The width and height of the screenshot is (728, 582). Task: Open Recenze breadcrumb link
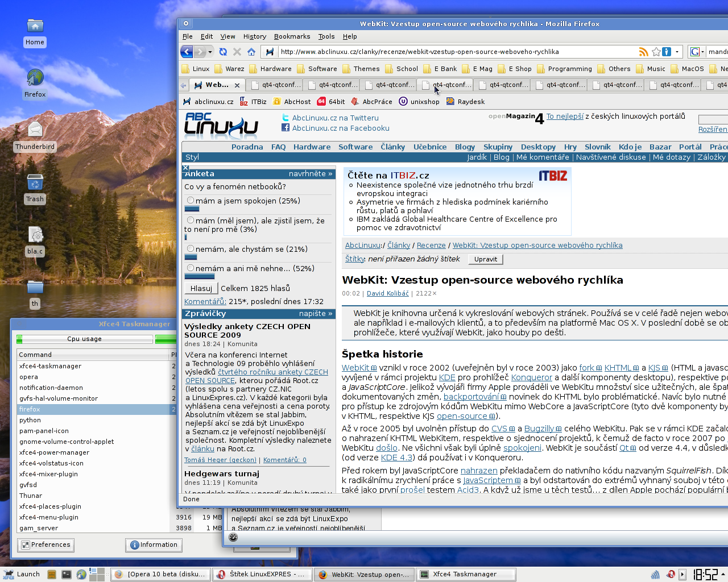(x=431, y=246)
